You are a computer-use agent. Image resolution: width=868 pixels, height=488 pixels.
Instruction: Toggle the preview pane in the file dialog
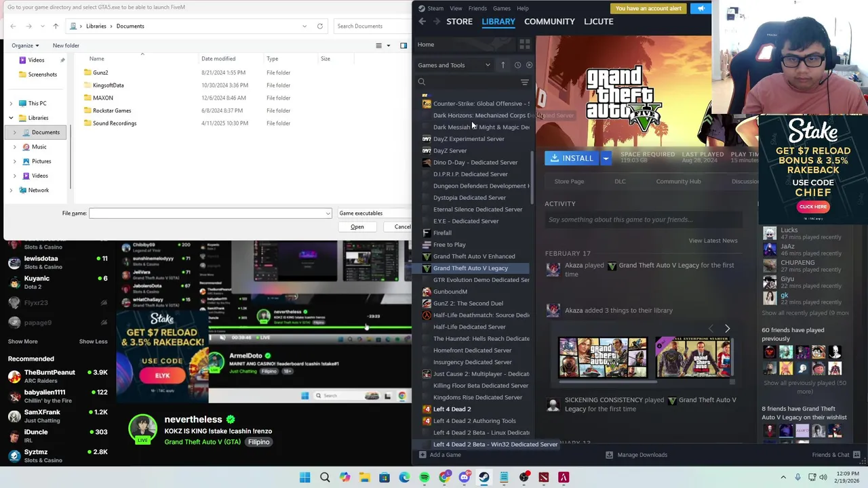point(403,45)
